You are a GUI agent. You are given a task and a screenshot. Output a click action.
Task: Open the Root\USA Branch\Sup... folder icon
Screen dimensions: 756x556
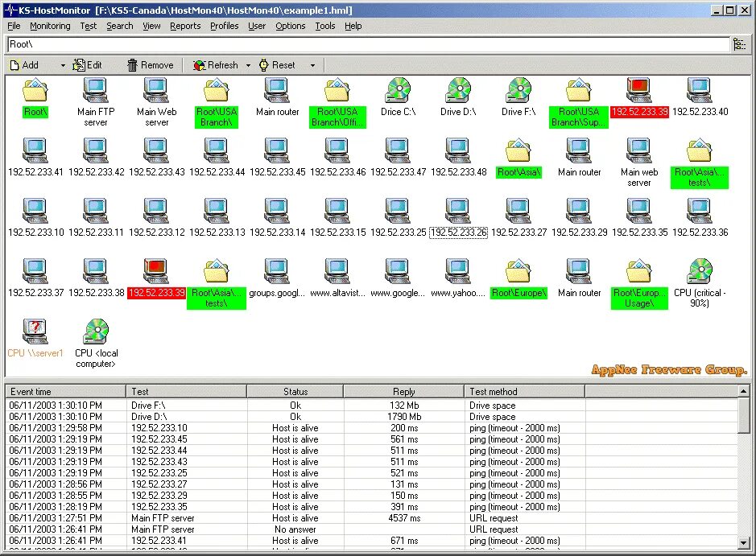tap(579, 91)
